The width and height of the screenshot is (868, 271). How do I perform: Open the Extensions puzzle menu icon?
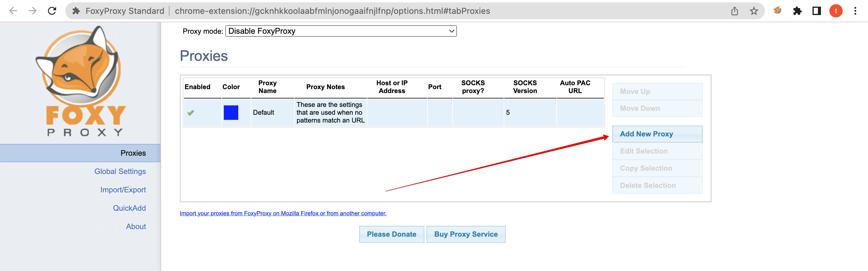coord(797,11)
